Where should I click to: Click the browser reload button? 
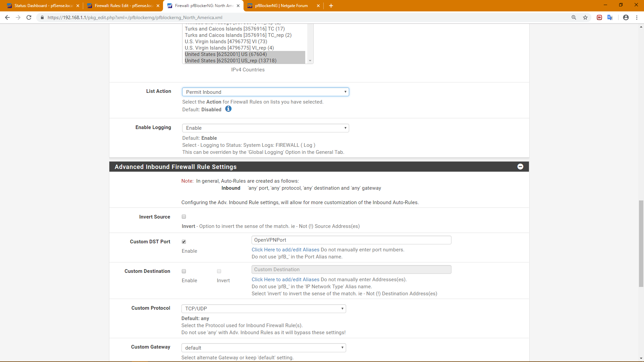click(29, 17)
